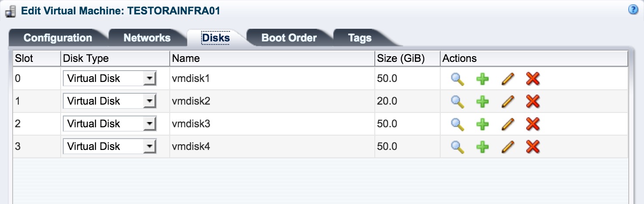Click the green plus icon for vmdisk3

click(482, 124)
